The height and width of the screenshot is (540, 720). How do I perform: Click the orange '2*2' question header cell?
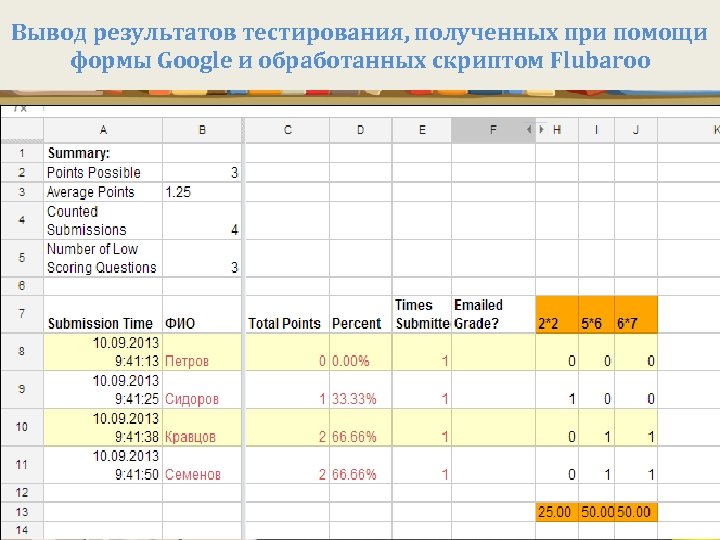point(557,315)
